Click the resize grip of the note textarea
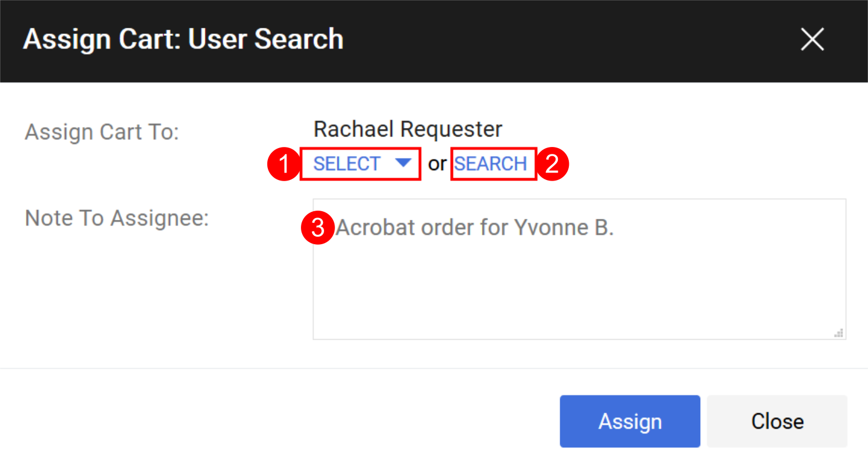The height and width of the screenshot is (471, 868). pyautogui.click(x=838, y=333)
